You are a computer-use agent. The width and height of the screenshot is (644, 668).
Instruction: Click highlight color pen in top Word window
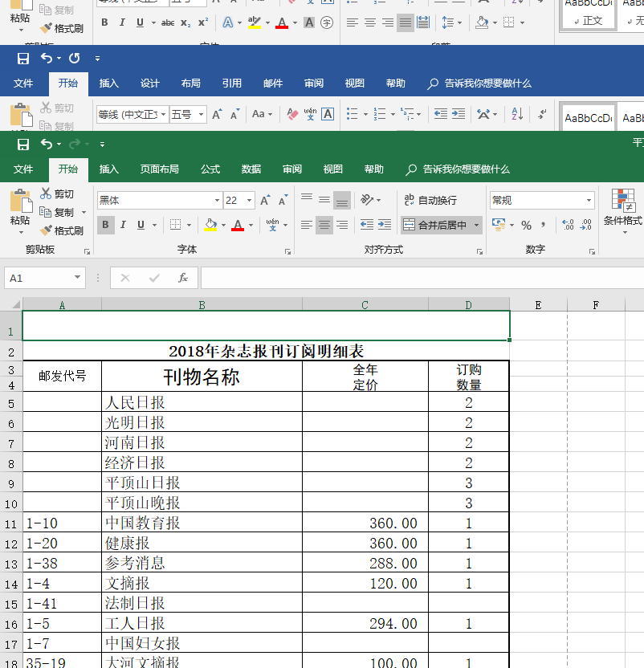tap(254, 22)
